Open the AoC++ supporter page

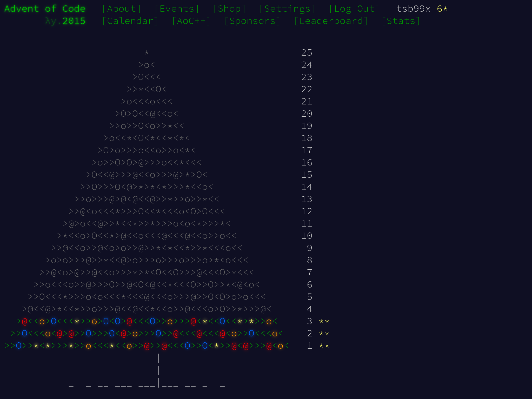191,21
